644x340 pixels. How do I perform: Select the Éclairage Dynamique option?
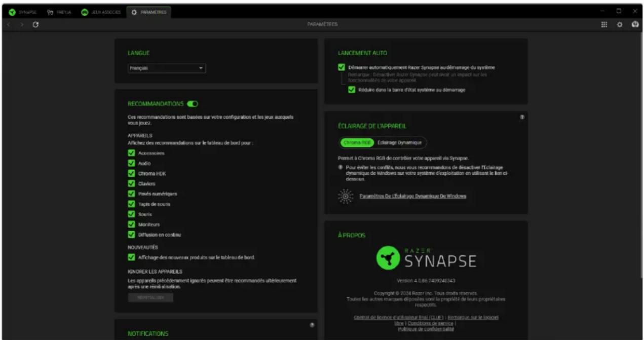click(400, 143)
